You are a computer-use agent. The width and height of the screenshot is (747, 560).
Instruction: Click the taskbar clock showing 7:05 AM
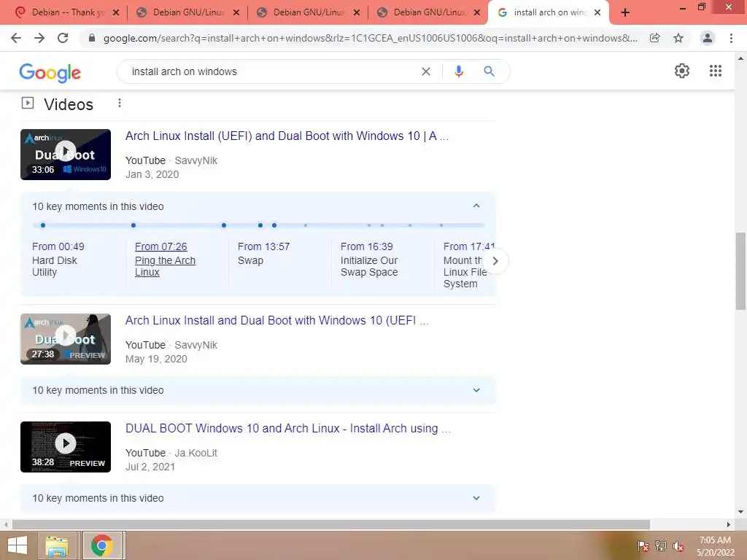(x=715, y=546)
